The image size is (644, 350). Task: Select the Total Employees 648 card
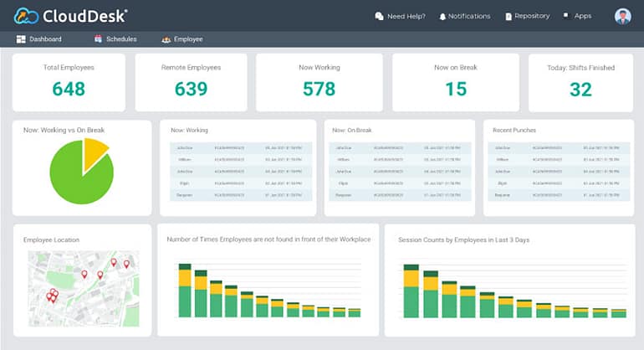click(69, 82)
